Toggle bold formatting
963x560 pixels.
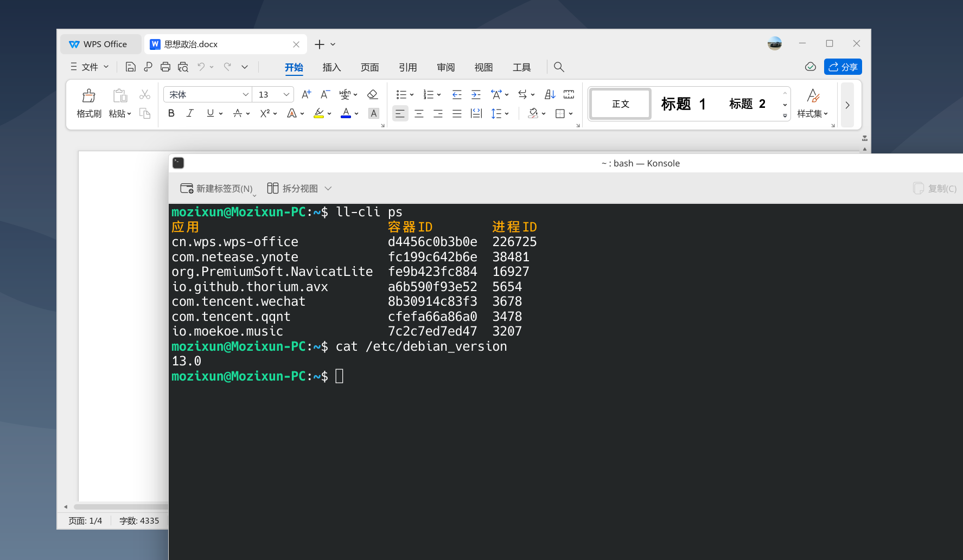pos(171,113)
